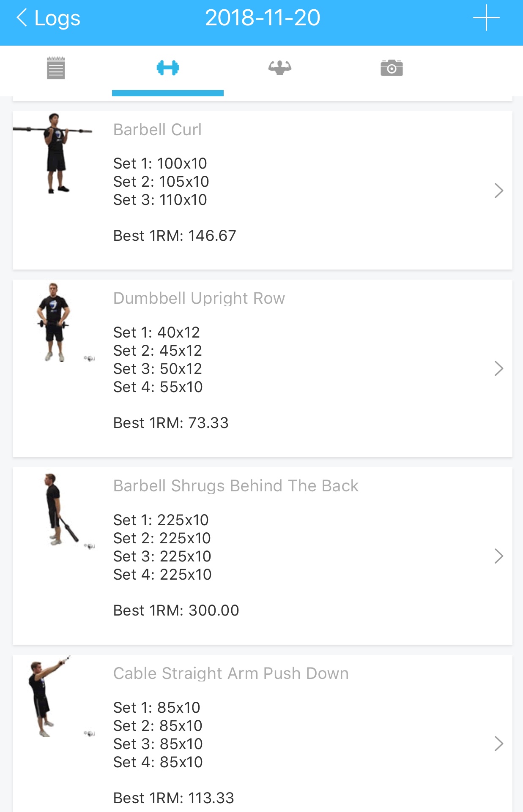This screenshot has height=812, width=523.
Task: Tap the Cable Straight Arm Push Down image
Action: coord(47,697)
